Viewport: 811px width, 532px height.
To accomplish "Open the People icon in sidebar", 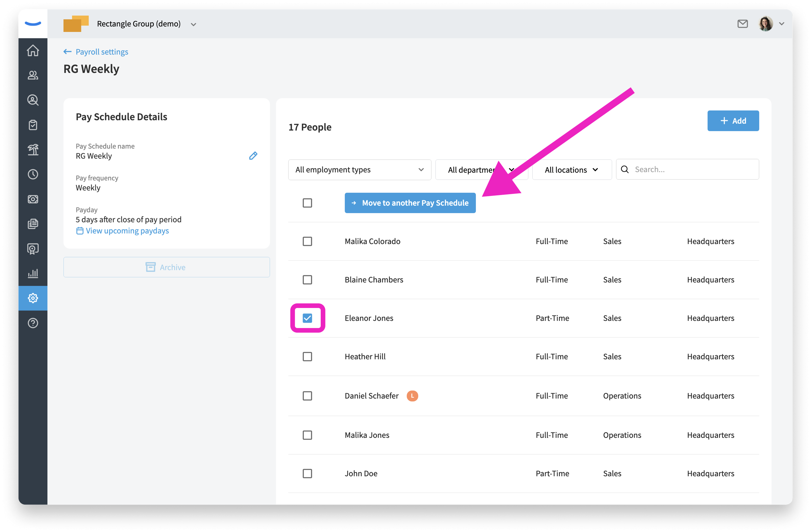I will [x=33, y=75].
